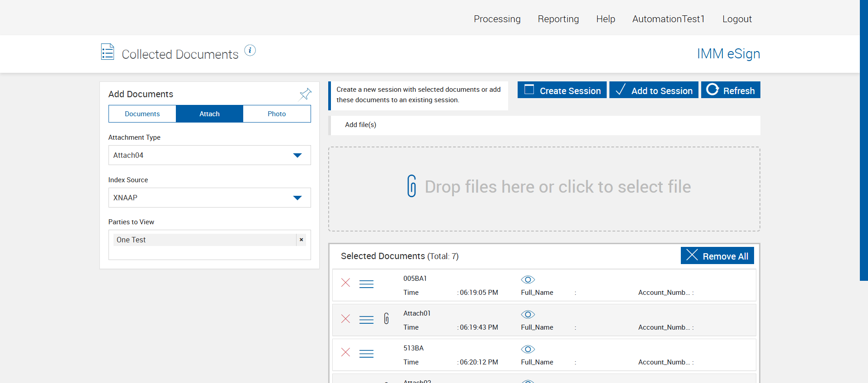Remove the Attach01 row using red X
The width and height of the screenshot is (868, 383).
(x=346, y=319)
